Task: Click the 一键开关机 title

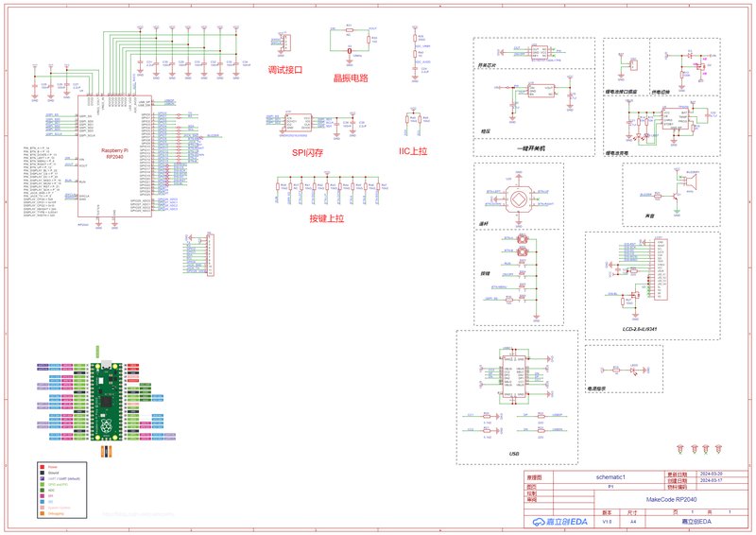Action: (531, 148)
